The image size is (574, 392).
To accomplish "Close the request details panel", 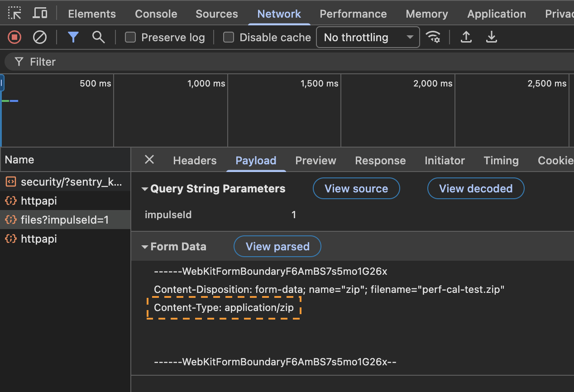I will coord(149,160).
